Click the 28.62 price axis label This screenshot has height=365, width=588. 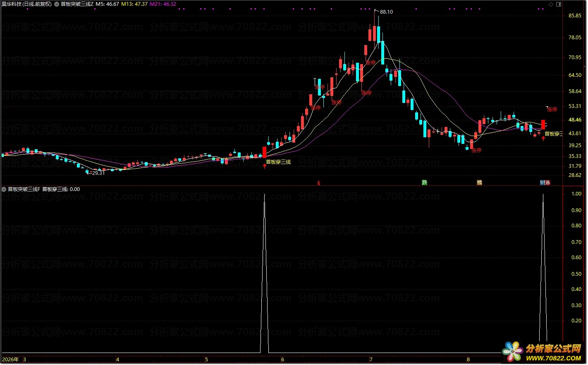(x=575, y=175)
